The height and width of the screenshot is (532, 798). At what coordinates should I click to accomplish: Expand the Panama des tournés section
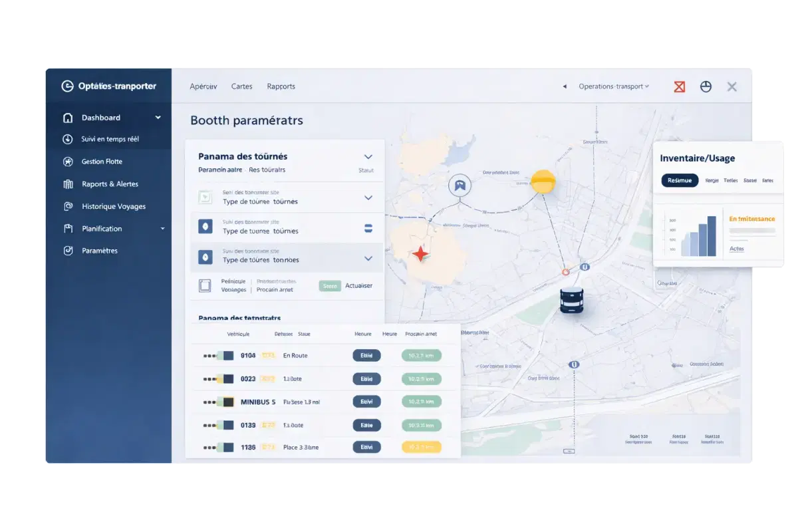tap(368, 157)
